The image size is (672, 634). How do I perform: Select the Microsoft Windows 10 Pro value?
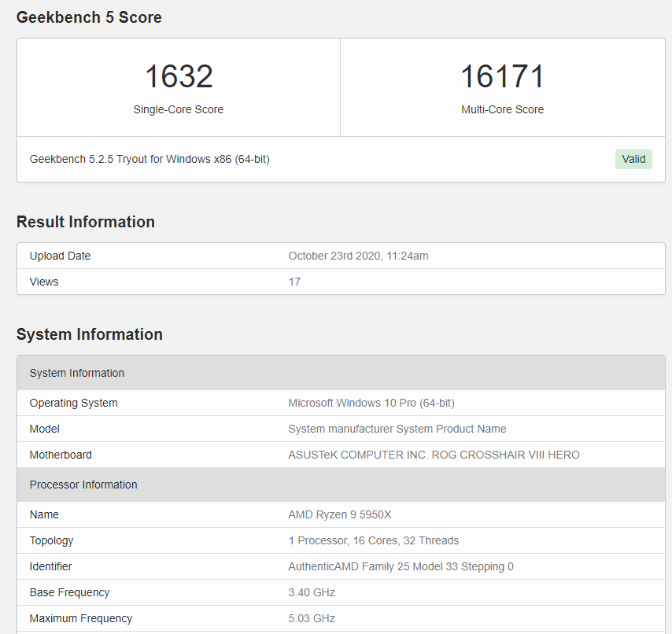pos(371,403)
